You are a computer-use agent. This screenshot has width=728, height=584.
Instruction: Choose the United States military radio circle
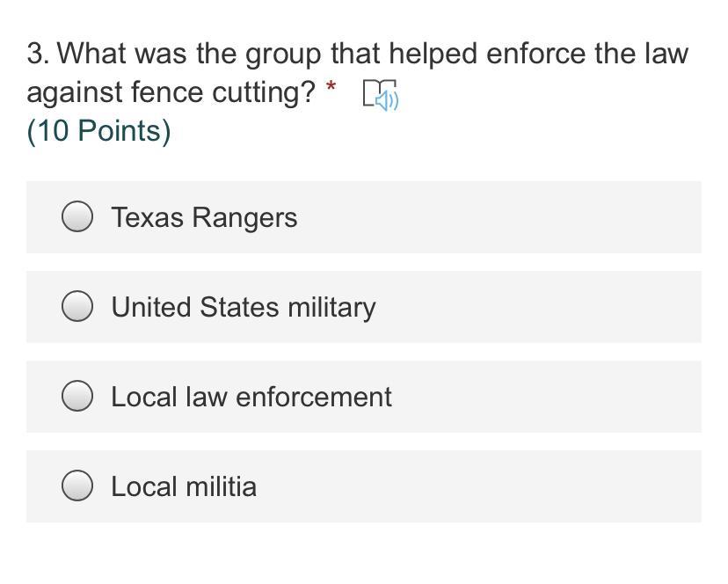(x=77, y=307)
